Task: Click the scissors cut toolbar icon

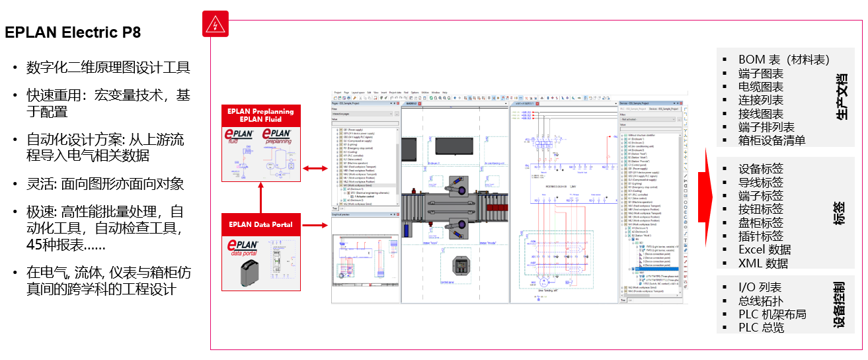Action: pos(360,98)
